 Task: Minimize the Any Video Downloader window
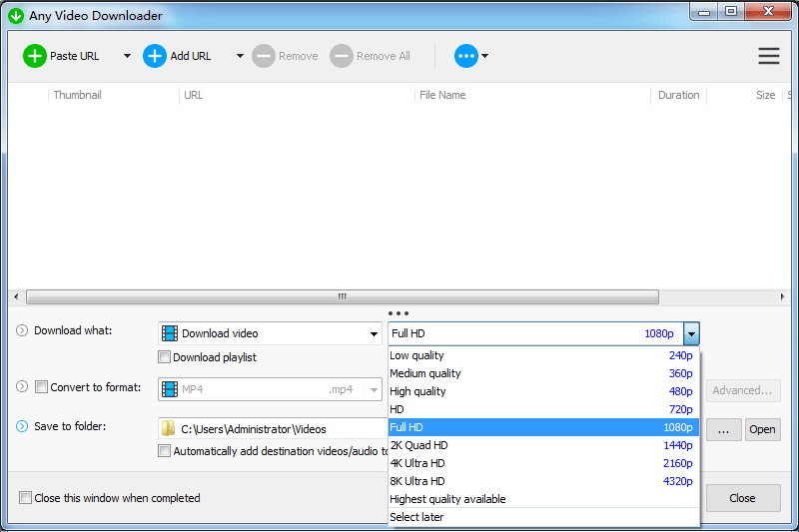click(704, 12)
